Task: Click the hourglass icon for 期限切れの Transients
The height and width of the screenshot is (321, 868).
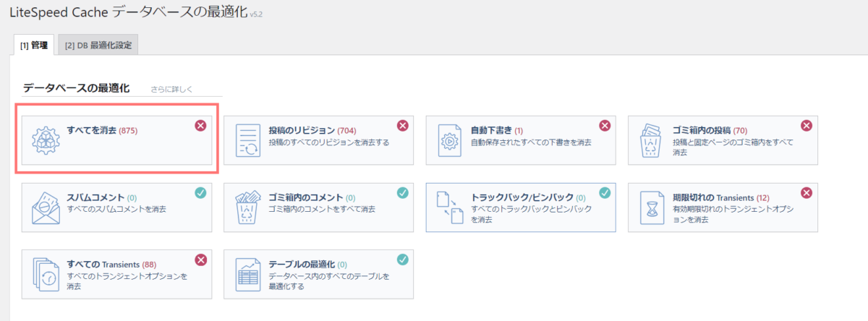Action: [x=652, y=208]
